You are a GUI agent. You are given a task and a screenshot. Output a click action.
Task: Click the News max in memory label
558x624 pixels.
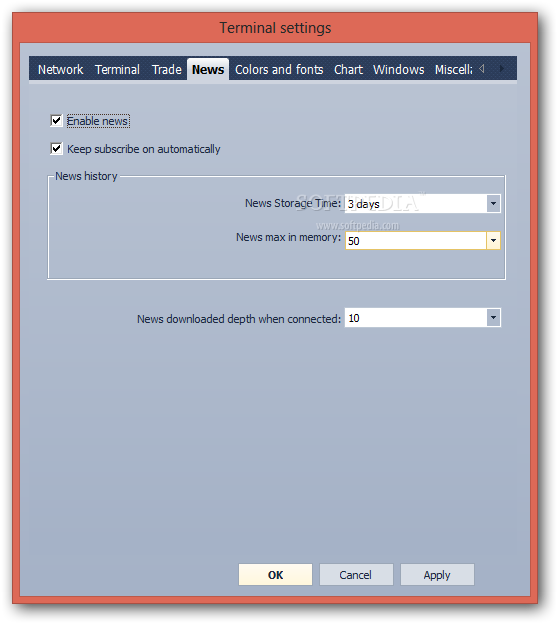point(289,237)
